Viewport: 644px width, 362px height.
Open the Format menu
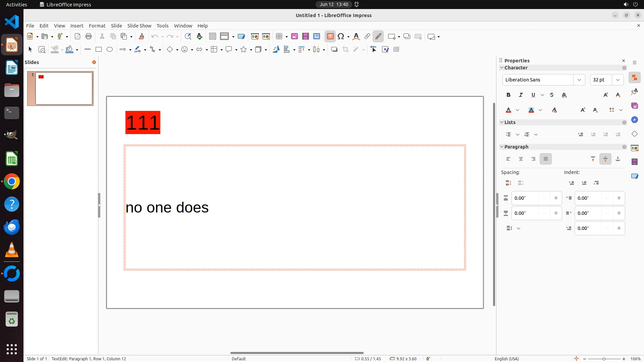(x=97, y=26)
